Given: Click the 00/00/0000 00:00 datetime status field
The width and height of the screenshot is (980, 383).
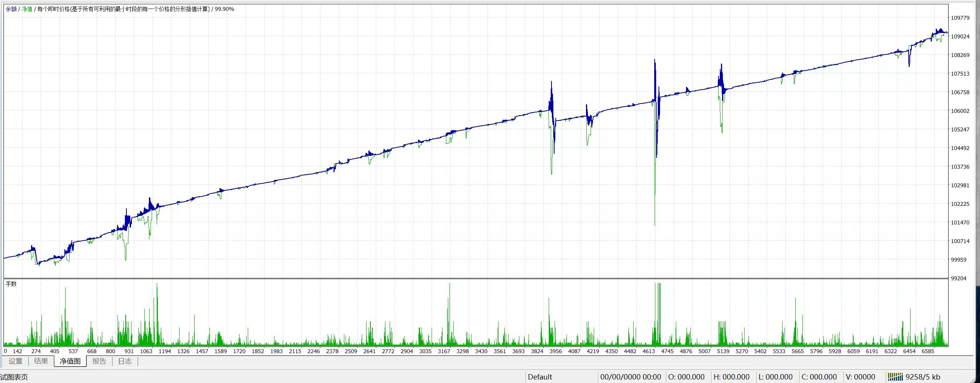Looking at the screenshot, I should point(631,377).
